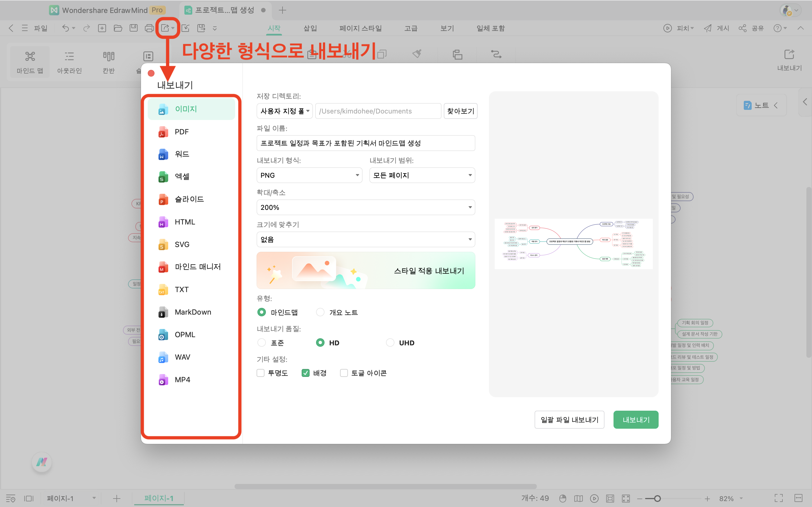812x507 pixels.
Task: Click the 파일 이름 text field
Action: [365, 143]
